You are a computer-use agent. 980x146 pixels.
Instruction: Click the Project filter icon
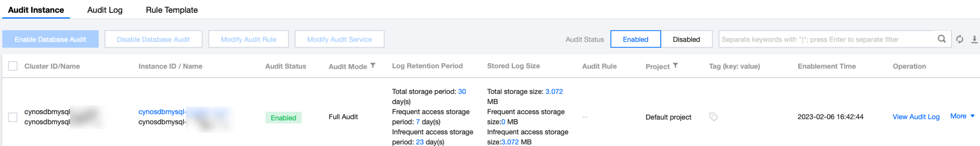675,66
